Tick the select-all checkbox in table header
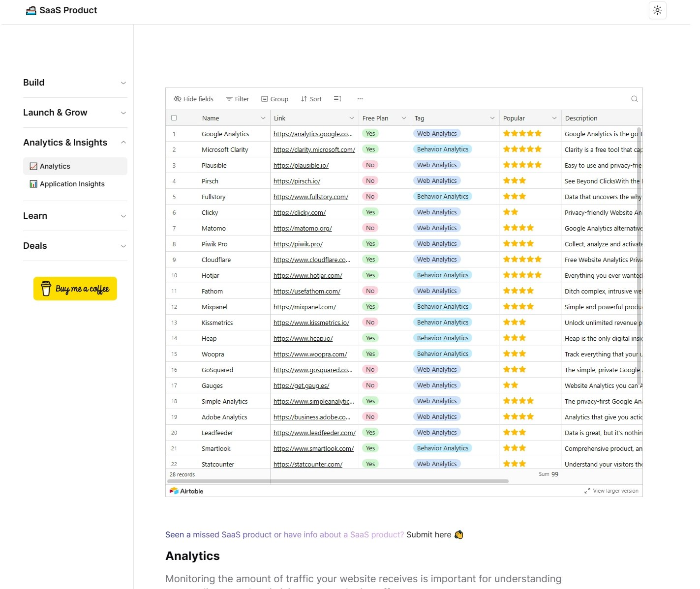 point(174,118)
